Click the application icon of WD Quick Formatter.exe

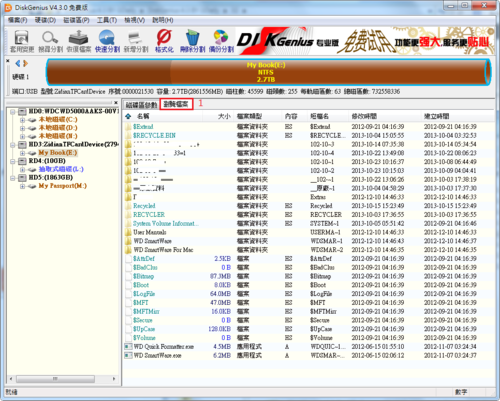(128, 347)
